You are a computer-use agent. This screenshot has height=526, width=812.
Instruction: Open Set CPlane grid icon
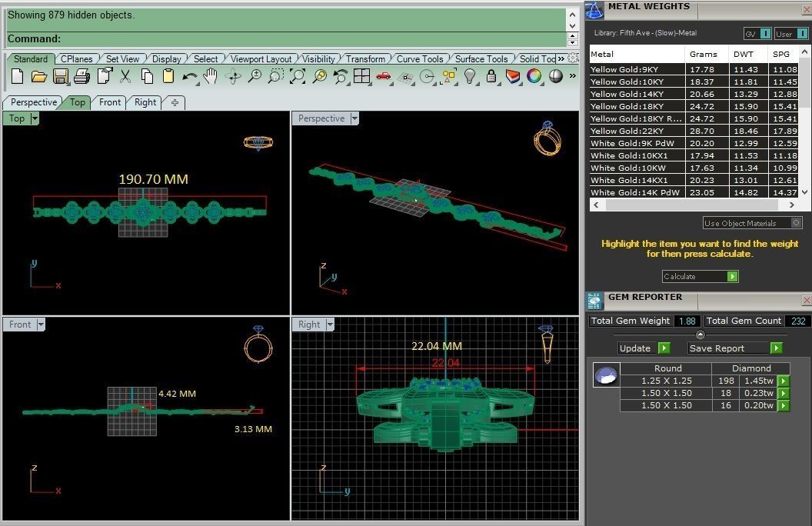[405, 78]
